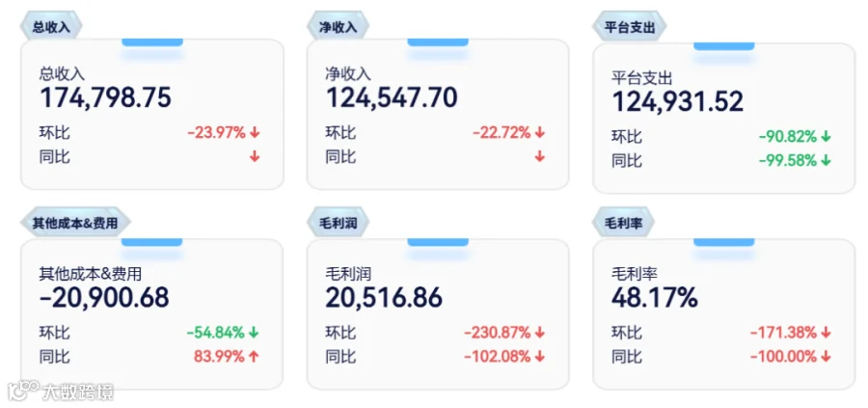Select the 平台支出 hexagon tag label
The image size is (868, 408).
tap(630, 27)
